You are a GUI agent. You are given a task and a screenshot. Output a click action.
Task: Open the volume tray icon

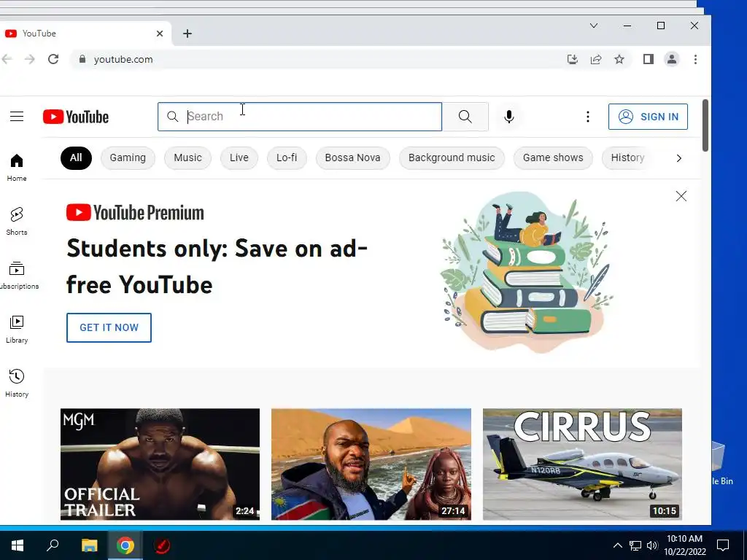click(652, 545)
